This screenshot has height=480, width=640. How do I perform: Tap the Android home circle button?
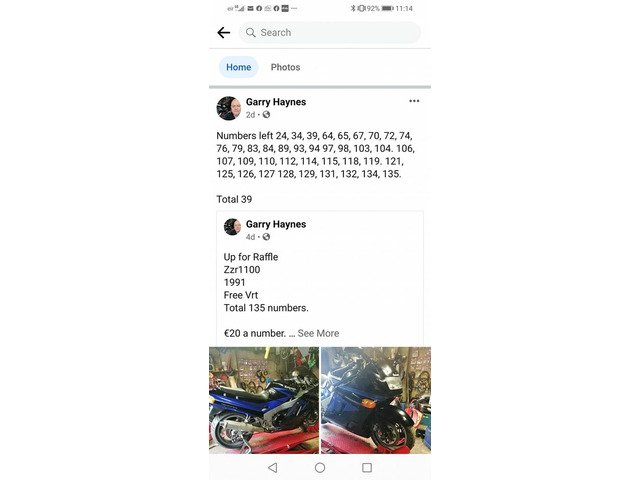pyautogui.click(x=320, y=467)
